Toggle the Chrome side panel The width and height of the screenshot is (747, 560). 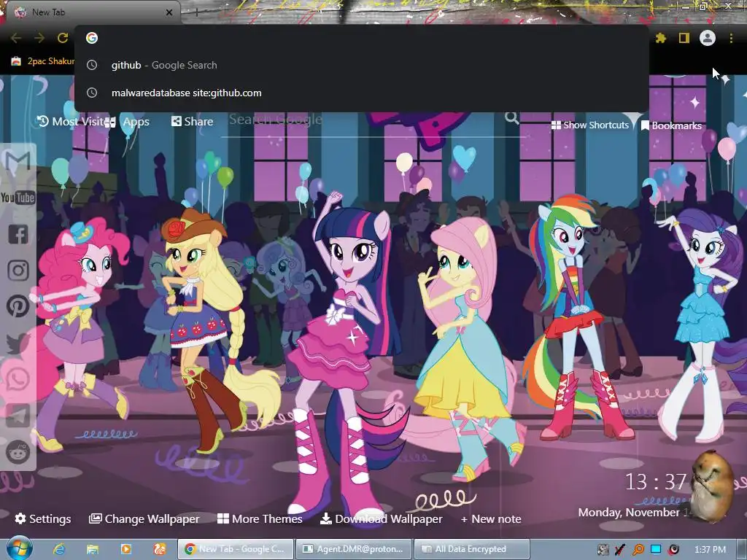point(684,38)
